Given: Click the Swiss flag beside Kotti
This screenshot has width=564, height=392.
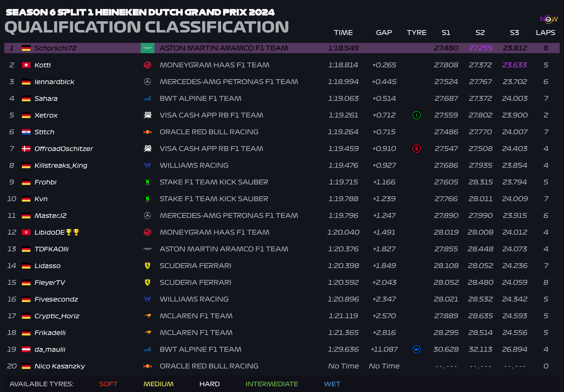Looking at the screenshot, I should [x=26, y=65].
